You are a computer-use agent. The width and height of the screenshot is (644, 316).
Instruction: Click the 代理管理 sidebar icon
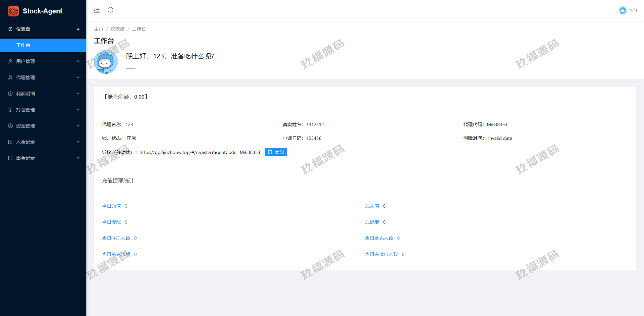10,77
